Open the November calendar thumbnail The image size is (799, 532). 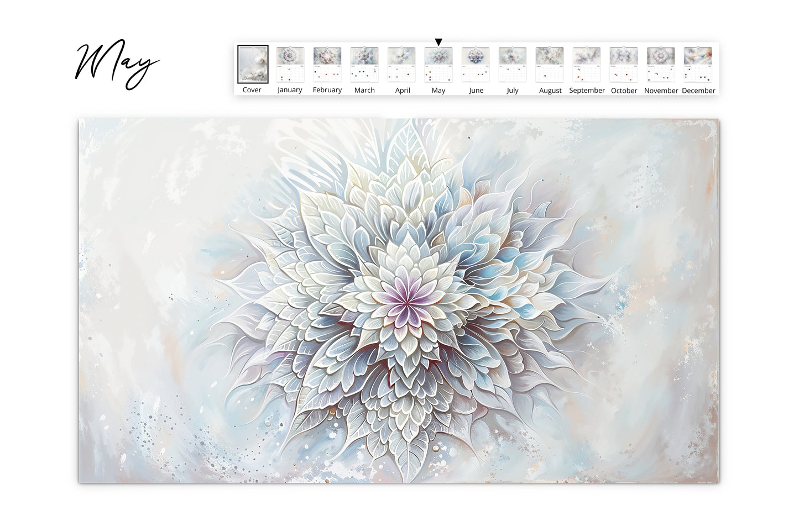click(x=661, y=64)
